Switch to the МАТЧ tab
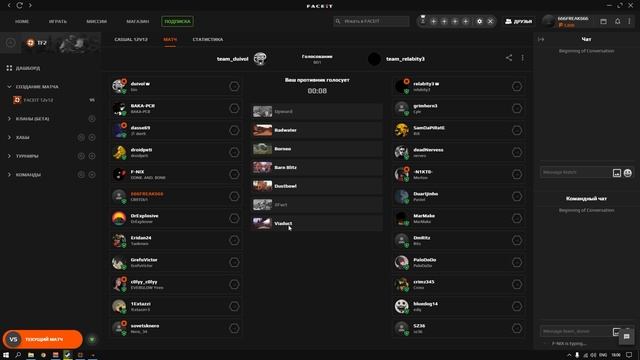This screenshot has height=360, width=640. [170, 40]
